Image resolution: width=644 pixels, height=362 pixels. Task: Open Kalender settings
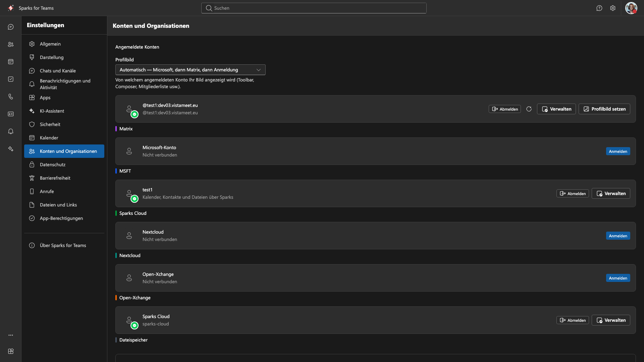(x=64, y=138)
